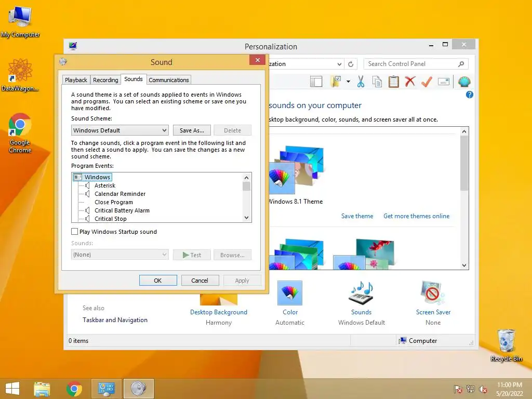The height and width of the screenshot is (399, 532).
Task: Select the Calendar Reminder event
Action: coord(120,194)
